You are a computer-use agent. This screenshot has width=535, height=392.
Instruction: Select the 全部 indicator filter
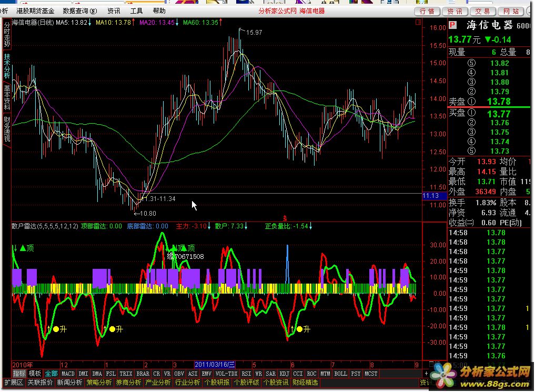pyautogui.click(x=51, y=374)
